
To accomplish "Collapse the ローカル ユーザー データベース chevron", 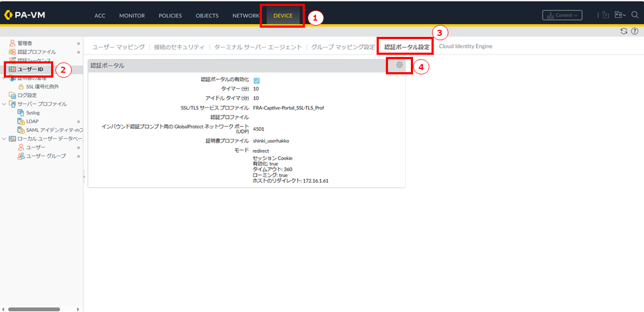I will click(4, 138).
